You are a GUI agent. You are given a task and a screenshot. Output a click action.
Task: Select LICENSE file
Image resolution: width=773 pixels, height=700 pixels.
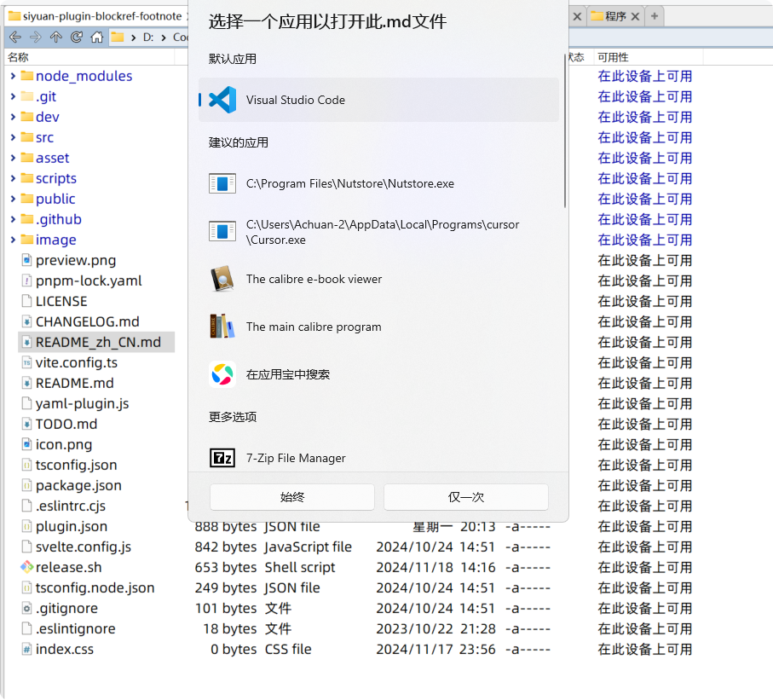pyautogui.click(x=61, y=302)
